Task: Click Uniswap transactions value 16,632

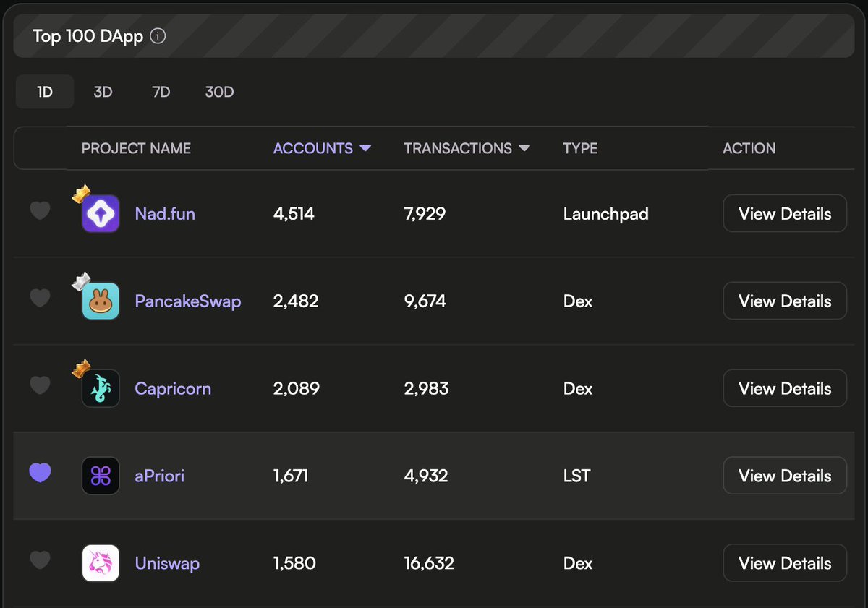Action: point(429,564)
